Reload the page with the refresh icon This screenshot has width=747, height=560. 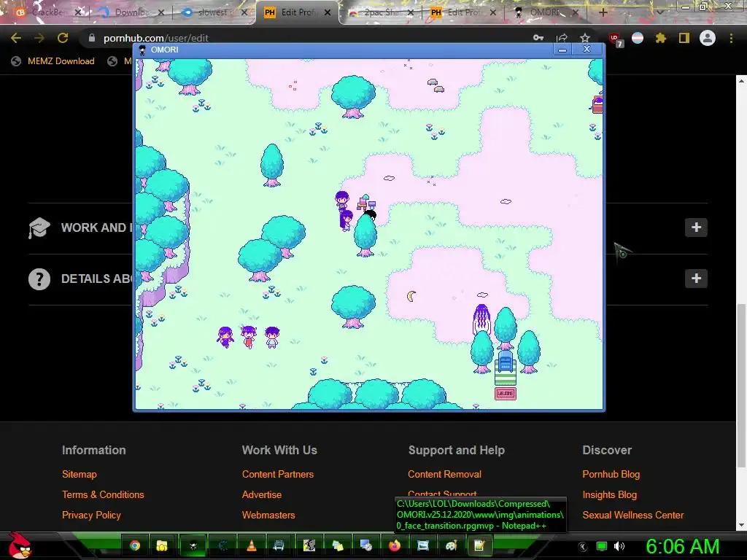(63, 38)
